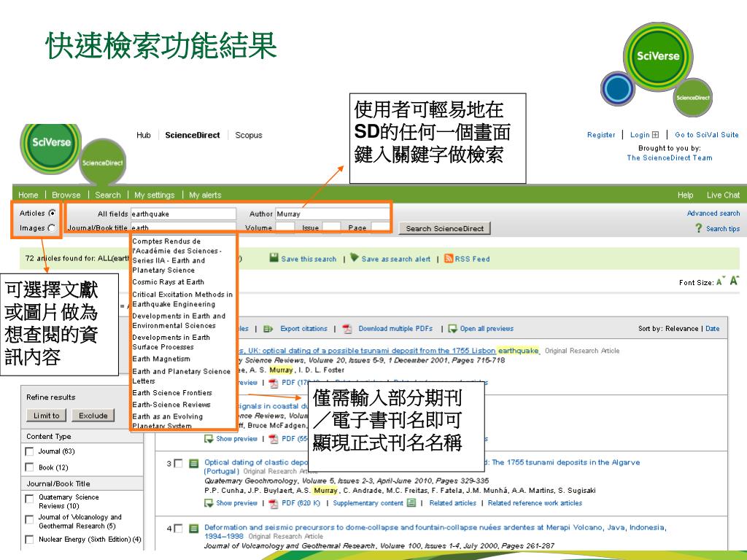Choose Developments in Earth Surface Processes suggestion
This screenshot has height=560, width=747.
[171, 342]
